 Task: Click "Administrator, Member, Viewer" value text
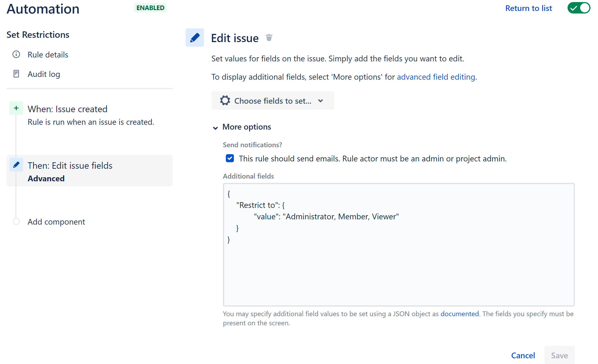point(341,217)
